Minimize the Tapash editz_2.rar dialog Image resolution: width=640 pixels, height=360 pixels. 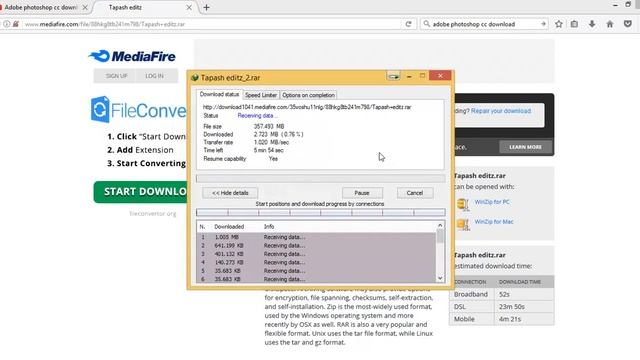409,76
